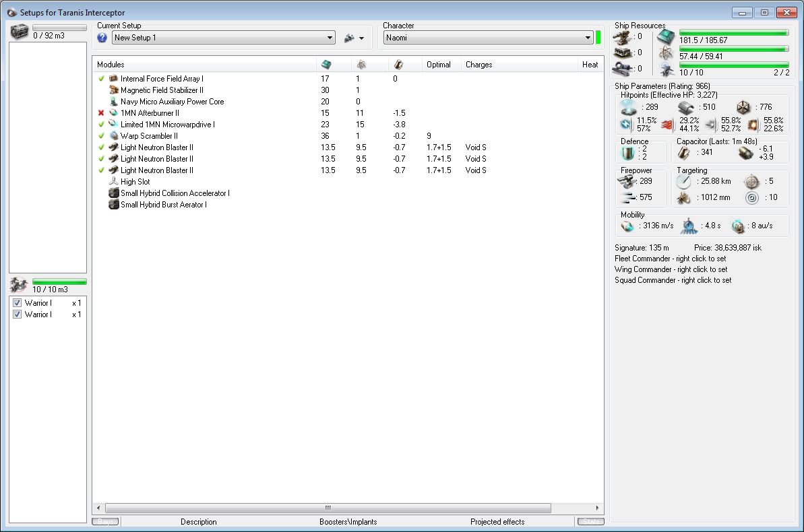804x532 pixels.
Task: Click the Squad Commander line
Action: coord(673,280)
